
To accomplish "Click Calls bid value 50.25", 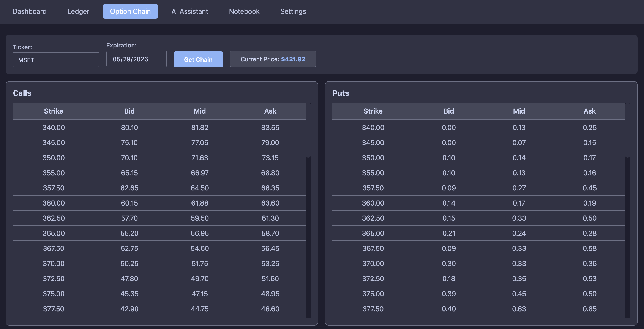I will pos(129,264).
